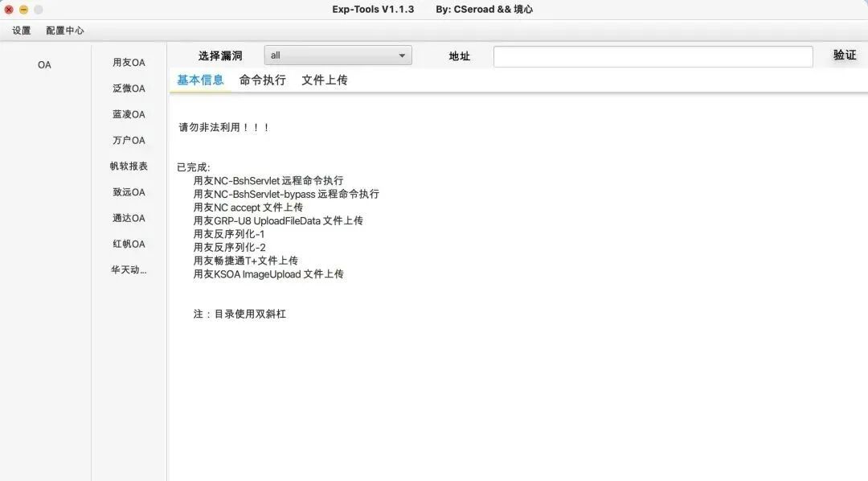Select 泛微OA in the list
Viewport: 868px width, 481px height.
coord(129,88)
